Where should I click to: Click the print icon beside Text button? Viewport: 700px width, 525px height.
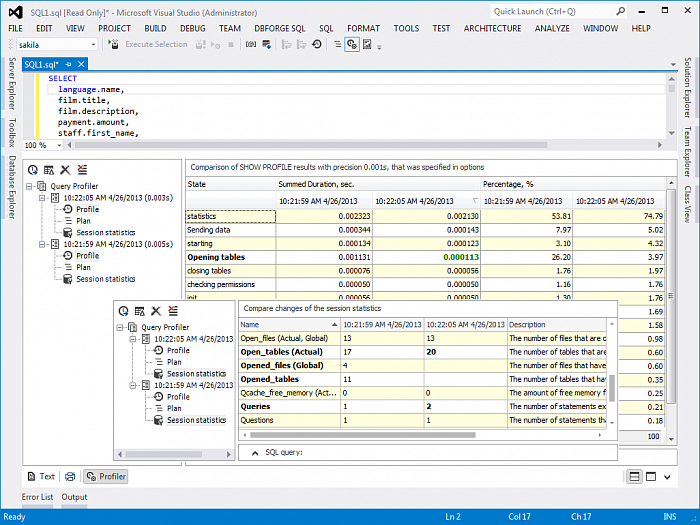pos(70,476)
